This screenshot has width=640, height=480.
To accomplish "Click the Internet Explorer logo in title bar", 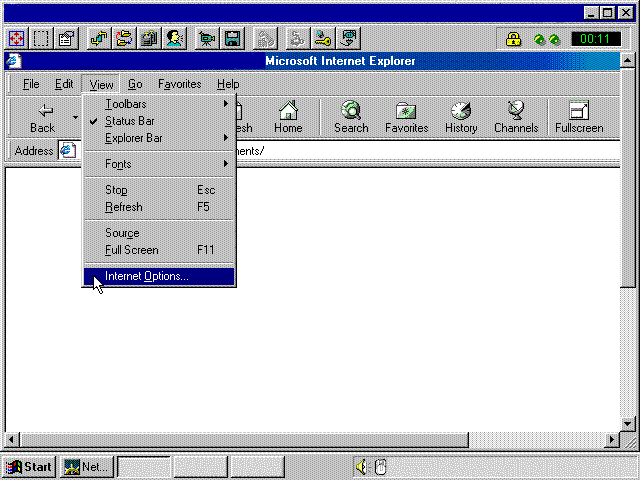I will pyautogui.click(x=13, y=61).
